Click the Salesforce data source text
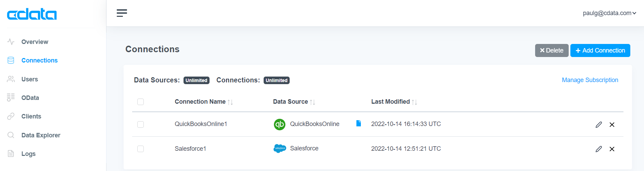The image size is (644, 171). (304, 148)
